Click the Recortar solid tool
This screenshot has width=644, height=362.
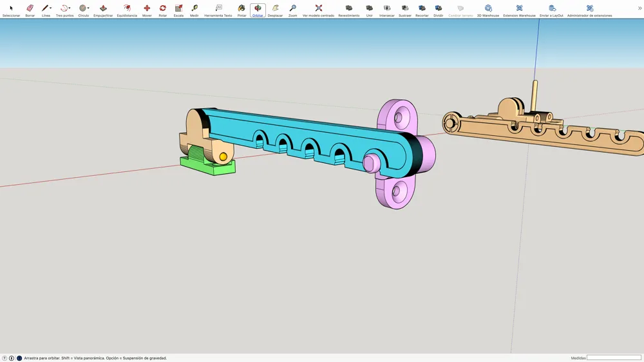click(x=422, y=10)
